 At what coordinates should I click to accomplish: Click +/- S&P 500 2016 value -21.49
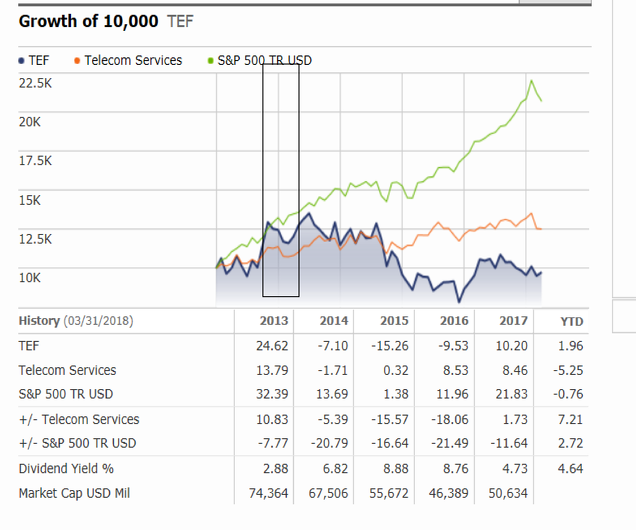[x=450, y=443]
